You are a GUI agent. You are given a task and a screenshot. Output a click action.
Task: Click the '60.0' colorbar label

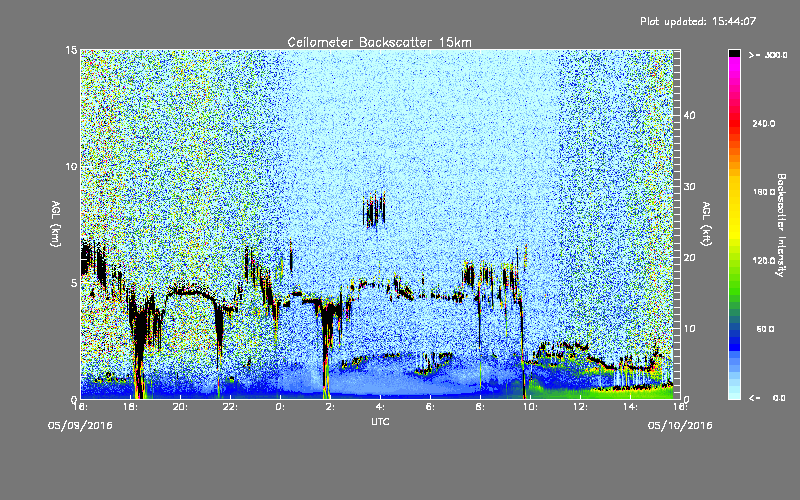pos(765,329)
